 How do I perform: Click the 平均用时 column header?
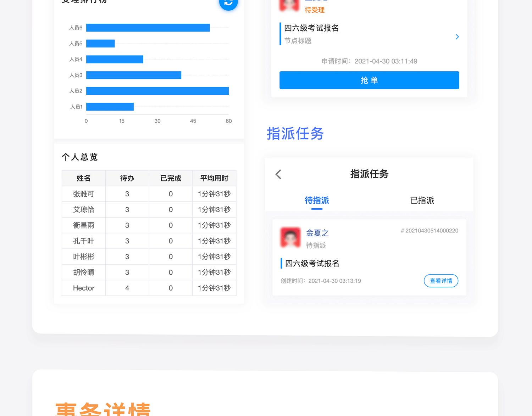coord(214,178)
